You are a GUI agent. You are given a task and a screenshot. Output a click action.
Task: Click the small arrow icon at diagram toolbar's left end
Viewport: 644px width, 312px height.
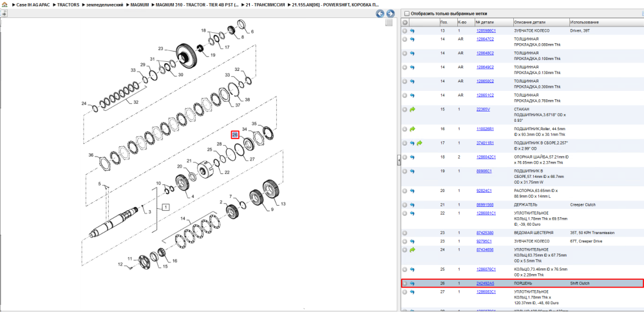tap(4, 14)
